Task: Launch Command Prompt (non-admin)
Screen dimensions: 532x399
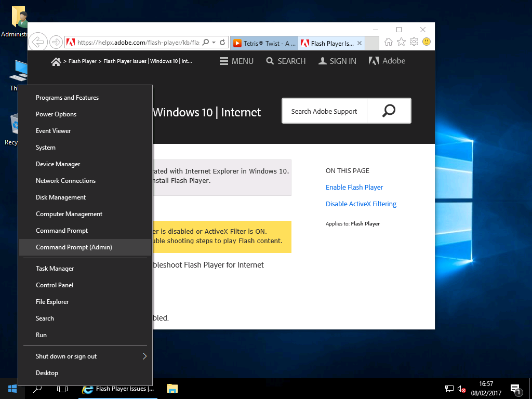Action: (x=85, y=231)
